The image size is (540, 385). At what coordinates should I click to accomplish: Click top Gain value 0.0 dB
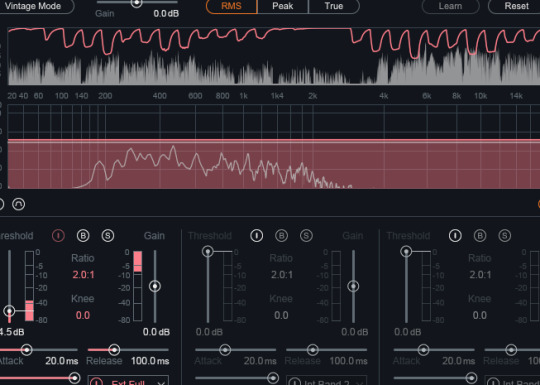pyautogui.click(x=166, y=13)
